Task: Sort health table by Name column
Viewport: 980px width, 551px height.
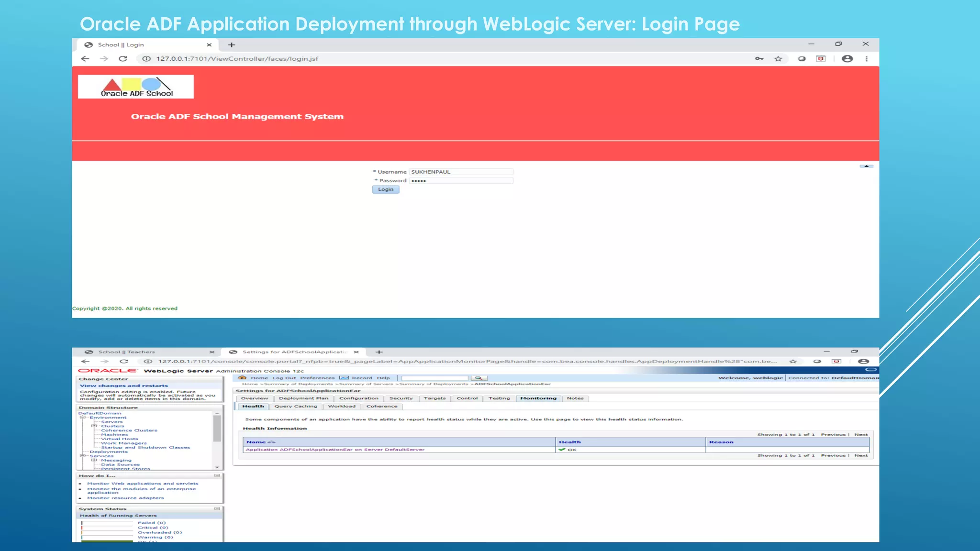Action: 256,442
